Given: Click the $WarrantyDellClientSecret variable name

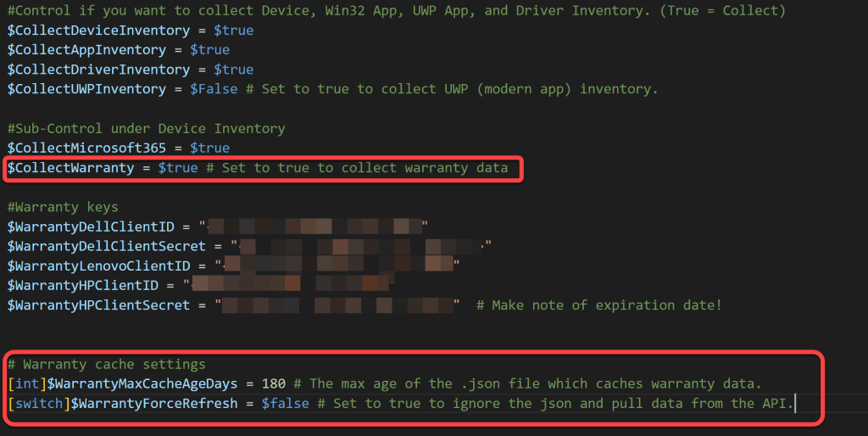Looking at the screenshot, I should pyautogui.click(x=107, y=246).
